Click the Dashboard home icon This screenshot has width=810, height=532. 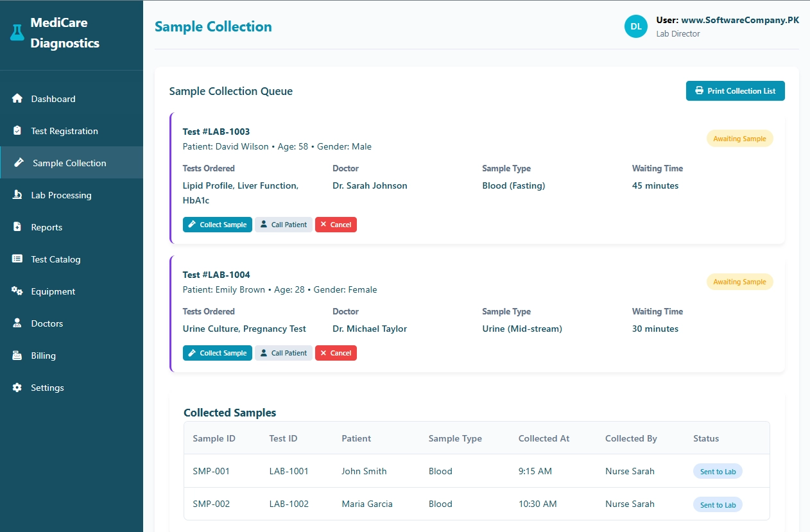click(x=17, y=99)
